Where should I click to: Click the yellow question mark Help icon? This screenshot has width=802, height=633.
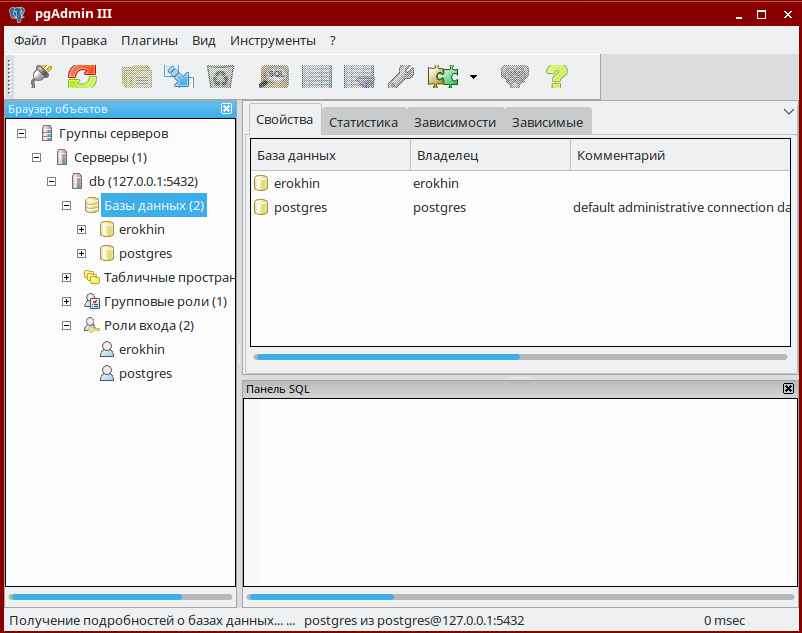click(x=556, y=77)
